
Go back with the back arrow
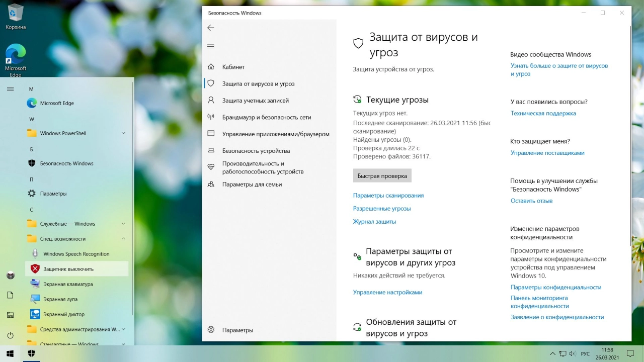point(211,28)
